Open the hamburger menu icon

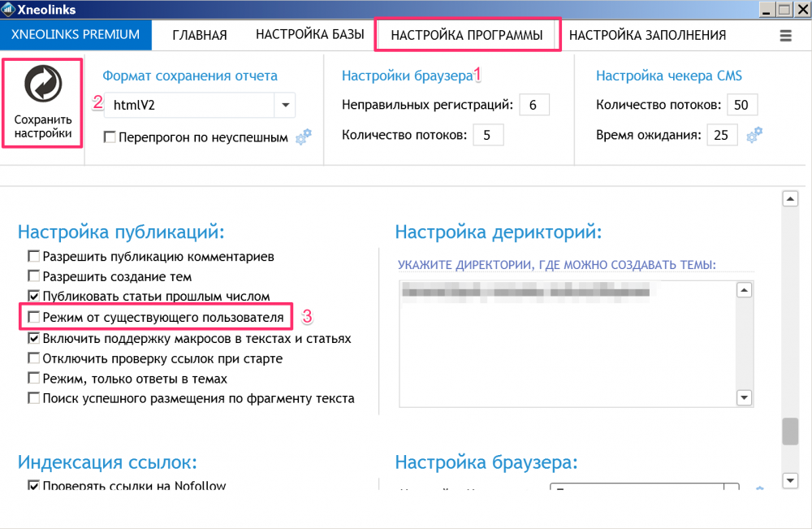tap(785, 35)
